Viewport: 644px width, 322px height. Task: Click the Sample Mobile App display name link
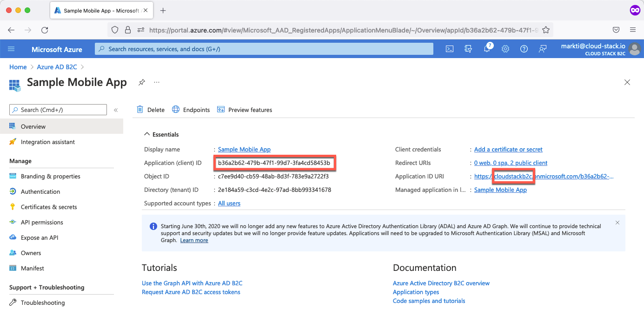(x=244, y=149)
